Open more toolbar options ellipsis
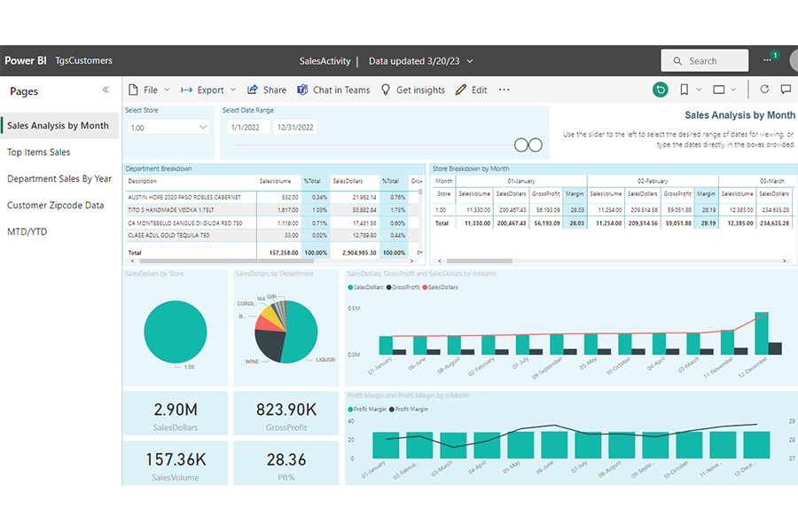The height and width of the screenshot is (532, 798). 505,90
